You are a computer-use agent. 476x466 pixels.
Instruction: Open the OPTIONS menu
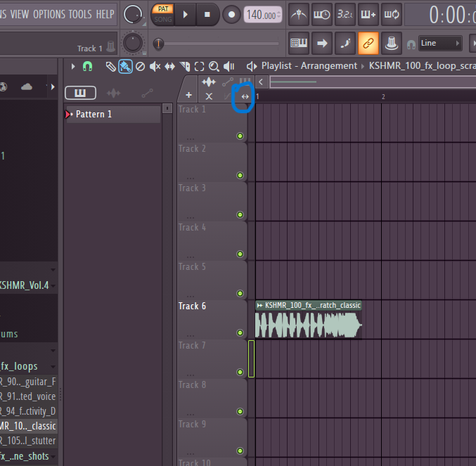coord(49,14)
